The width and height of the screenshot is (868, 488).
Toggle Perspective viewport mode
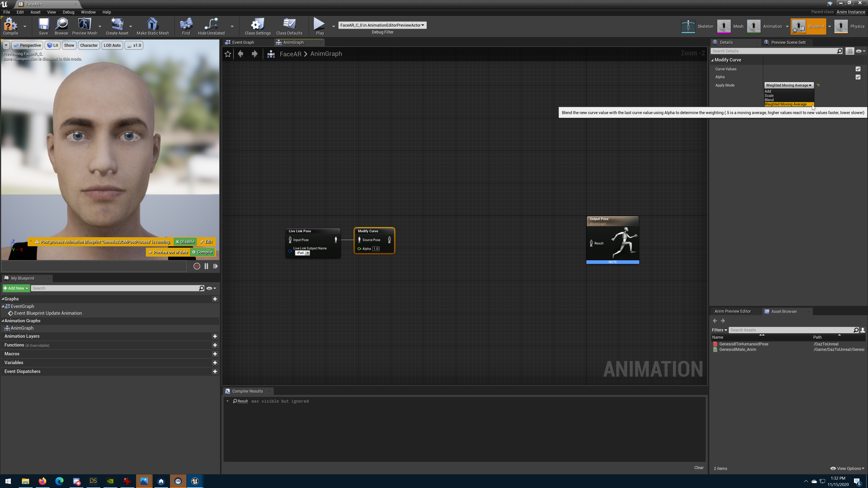27,45
